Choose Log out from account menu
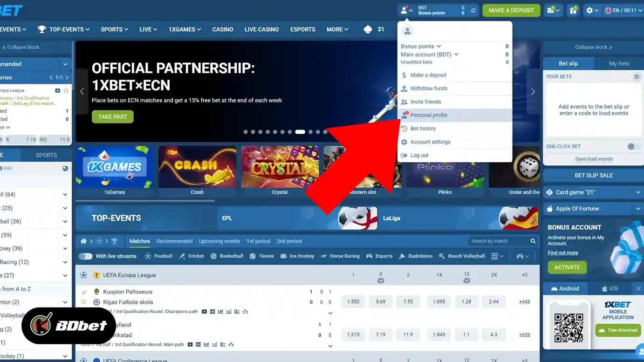This screenshot has width=644, height=362. point(455,156)
